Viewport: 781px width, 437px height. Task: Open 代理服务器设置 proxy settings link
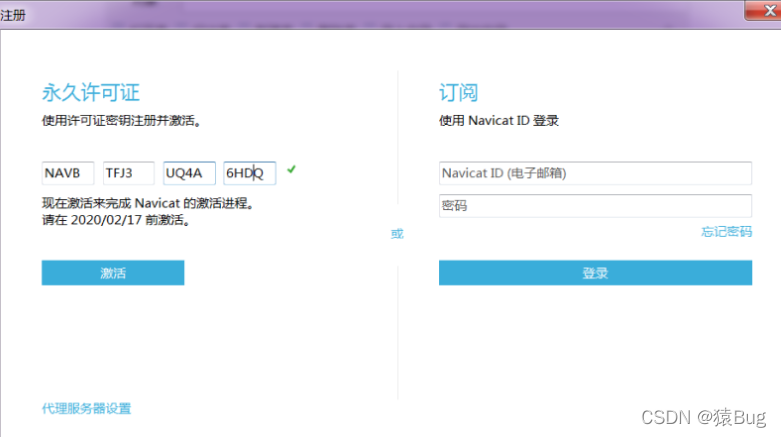(86, 409)
